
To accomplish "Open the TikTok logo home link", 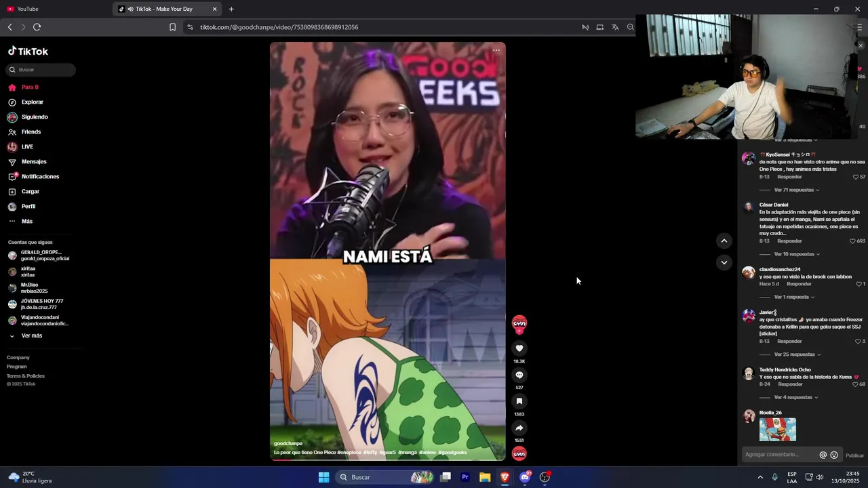I will pyautogui.click(x=28, y=52).
